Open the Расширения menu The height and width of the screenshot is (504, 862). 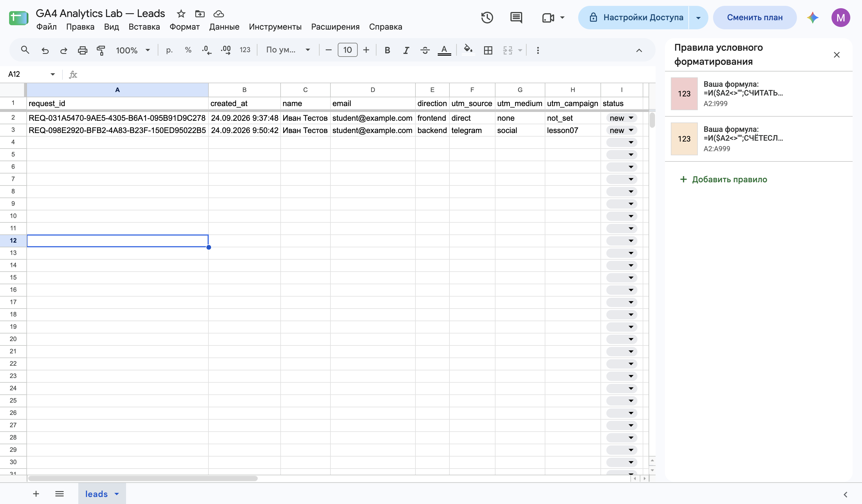click(335, 27)
